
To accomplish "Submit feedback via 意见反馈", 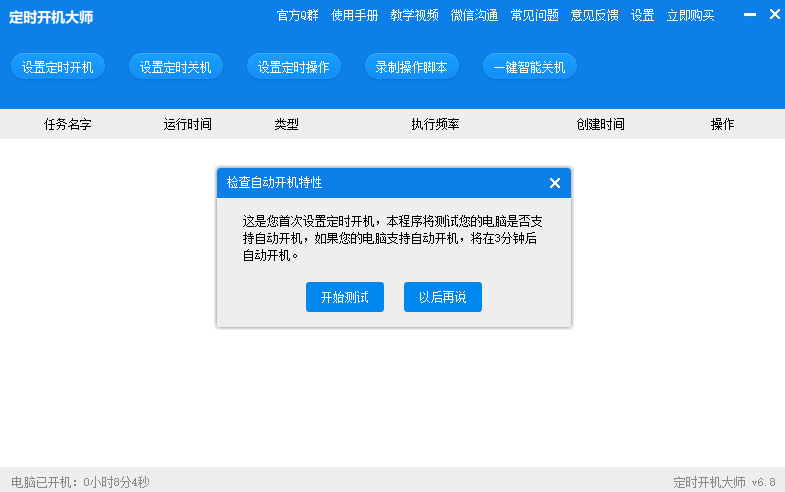I will [x=594, y=15].
